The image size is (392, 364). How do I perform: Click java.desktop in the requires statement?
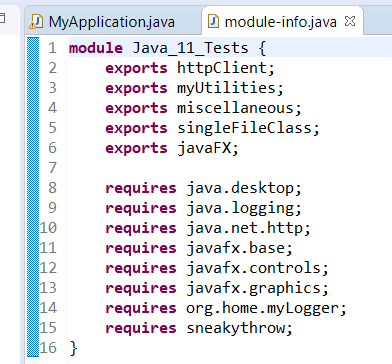point(240,188)
